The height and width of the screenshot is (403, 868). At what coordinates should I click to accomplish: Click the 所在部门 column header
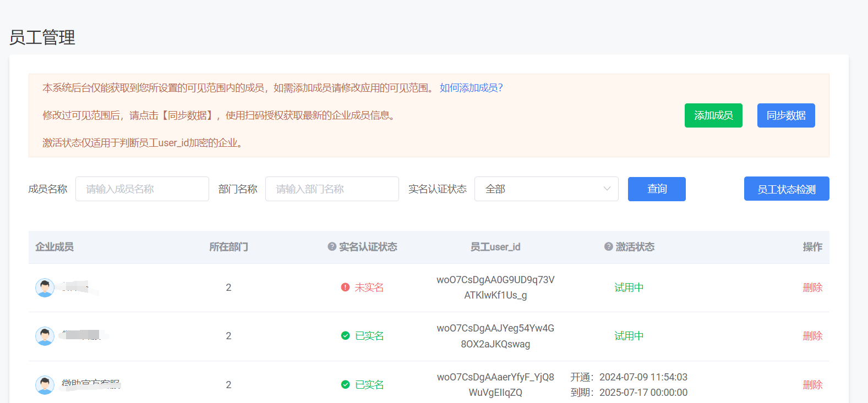(x=228, y=247)
